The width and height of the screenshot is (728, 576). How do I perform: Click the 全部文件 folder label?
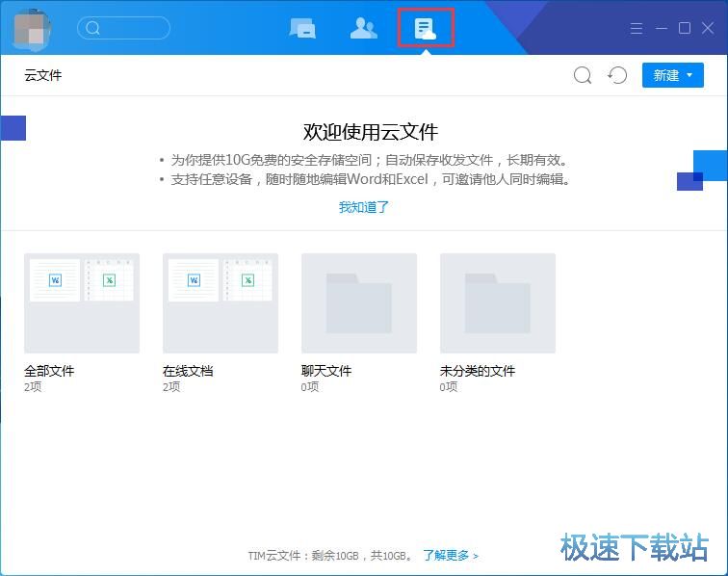(x=49, y=371)
